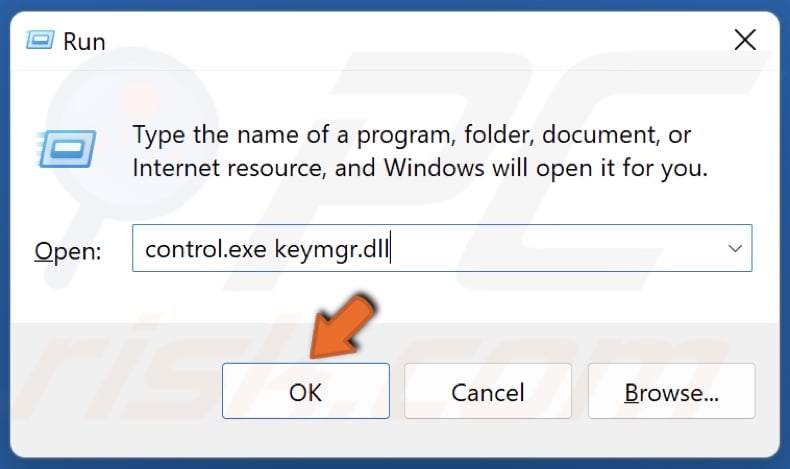The height and width of the screenshot is (469, 790).
Task: Expand the Open command history dropdown
Action: [735, 248]
